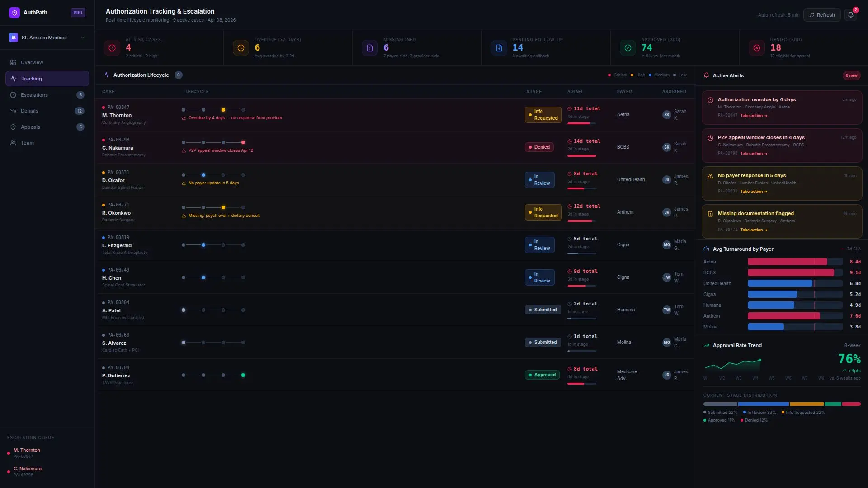Image resolution: width=868 pixels, height=488 pixels.
Task: Click the Missing Info document icon
Action: coord(370,48)
